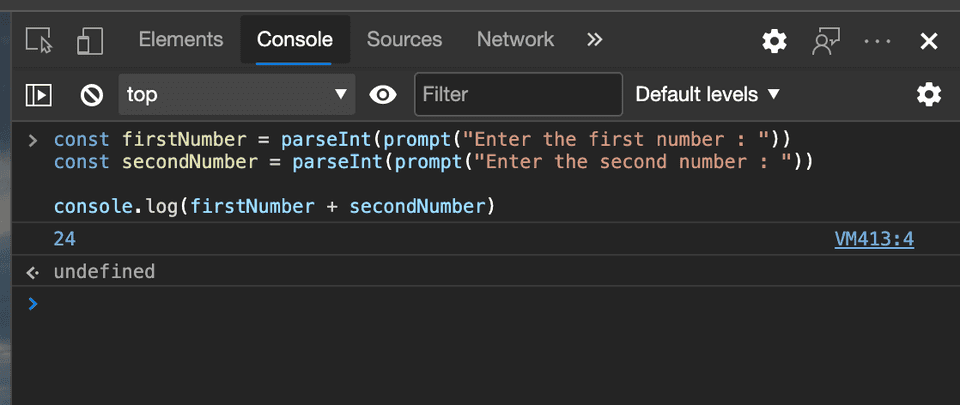960x405 pixels.
Task: Select the Network tab
Action: click(515, 40)
